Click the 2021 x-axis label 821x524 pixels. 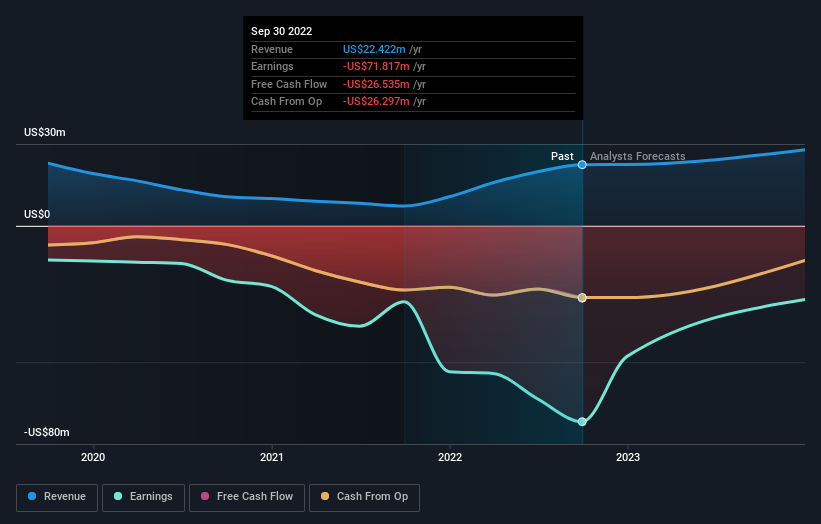(x=272, y=458)
